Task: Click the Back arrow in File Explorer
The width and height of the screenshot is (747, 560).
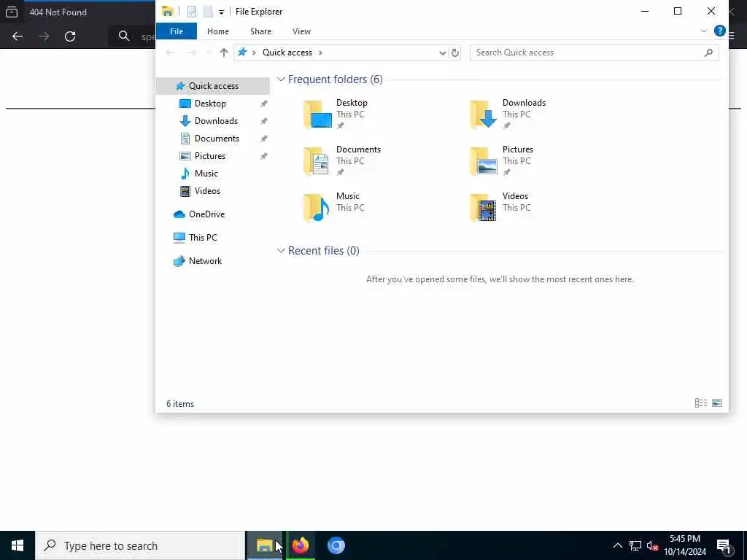Action: point(170,52)
